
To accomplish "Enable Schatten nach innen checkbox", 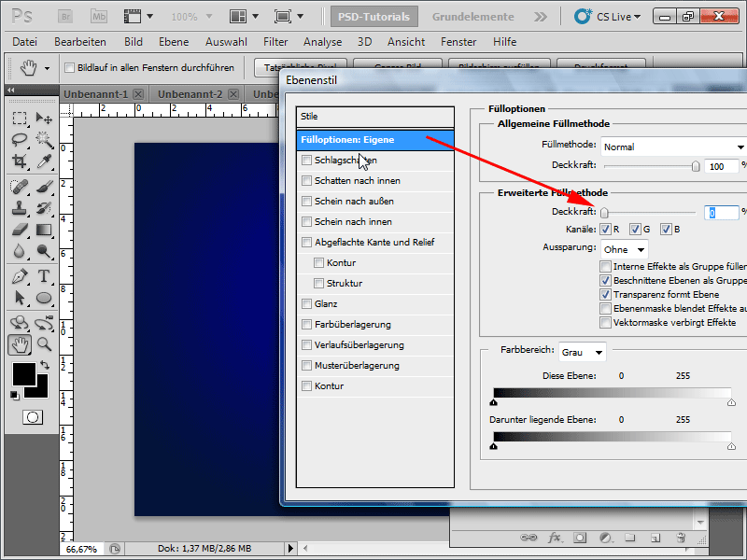I will 307,181.
